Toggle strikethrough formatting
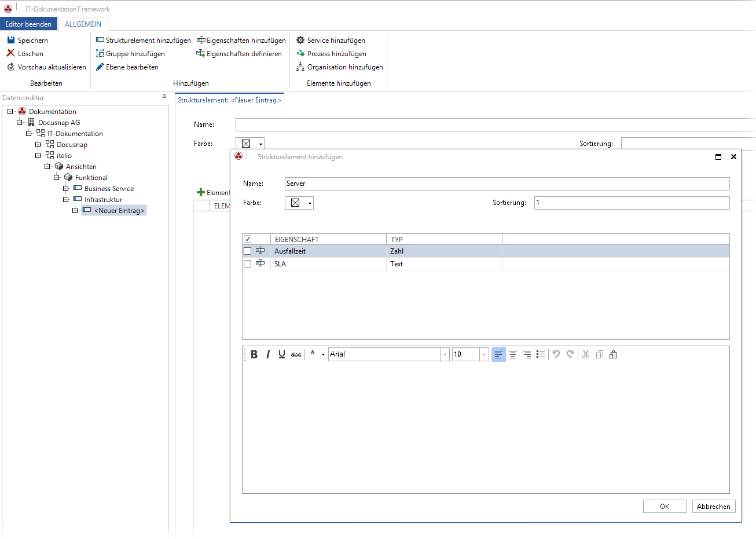 [x=296, y=354]
